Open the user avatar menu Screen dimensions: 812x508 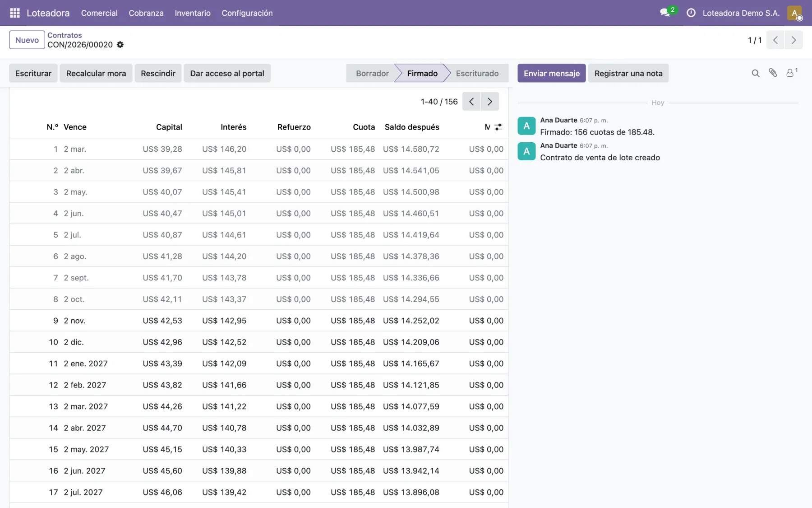tap(794, 13)
